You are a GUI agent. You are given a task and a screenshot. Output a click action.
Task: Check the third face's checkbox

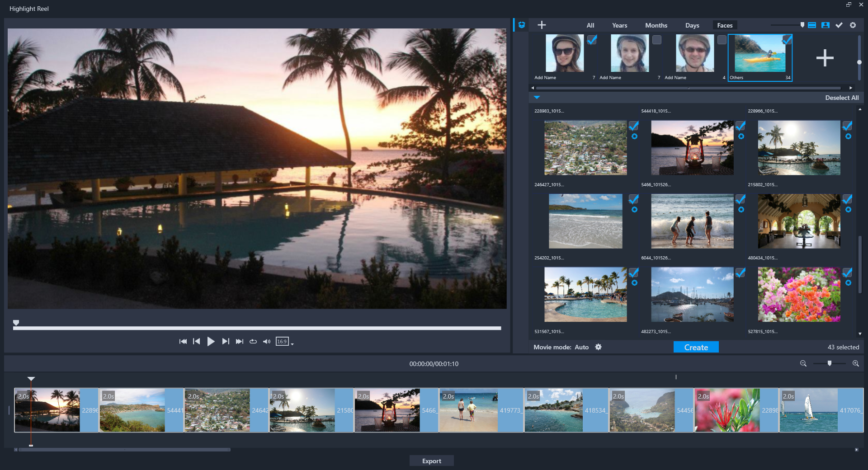pyautogui.click(x=722, y=40)
